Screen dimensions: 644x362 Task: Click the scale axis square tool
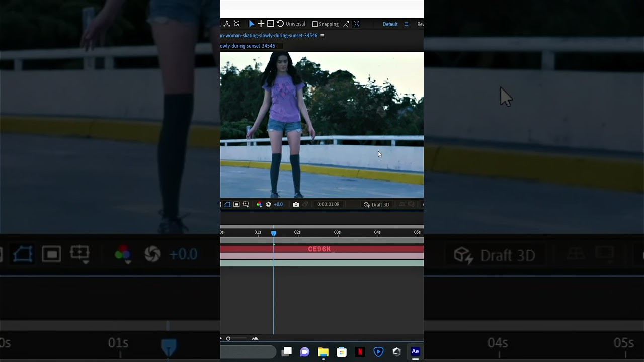tap(270, 24)
